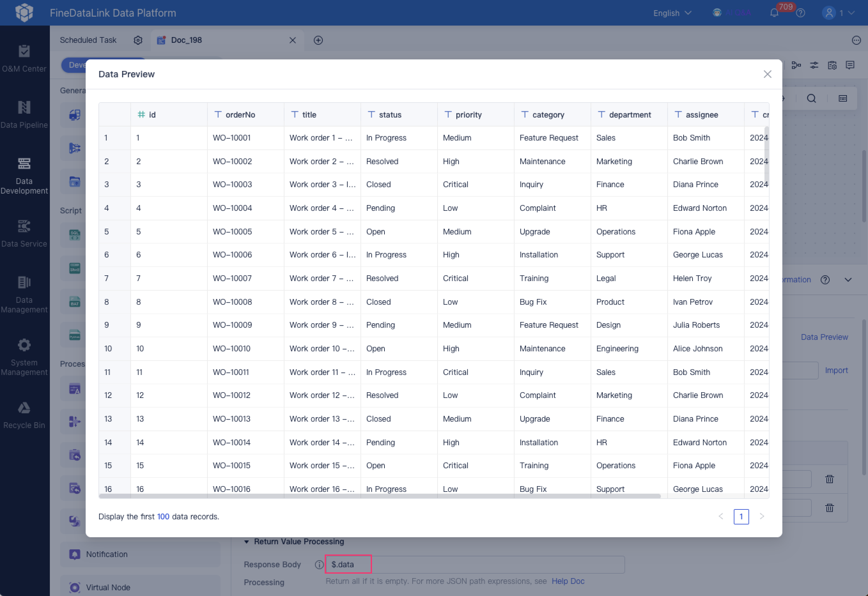
Task: Go to page 1 in the pagination
Action: (741, 516)
